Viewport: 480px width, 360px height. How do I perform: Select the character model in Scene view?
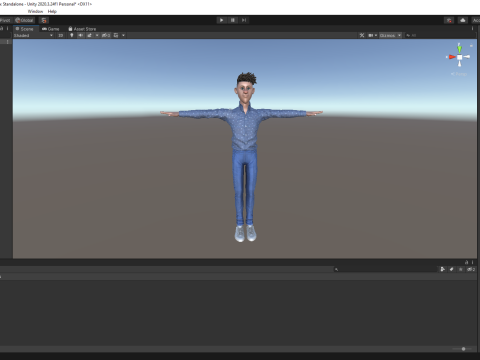(245, 133)
